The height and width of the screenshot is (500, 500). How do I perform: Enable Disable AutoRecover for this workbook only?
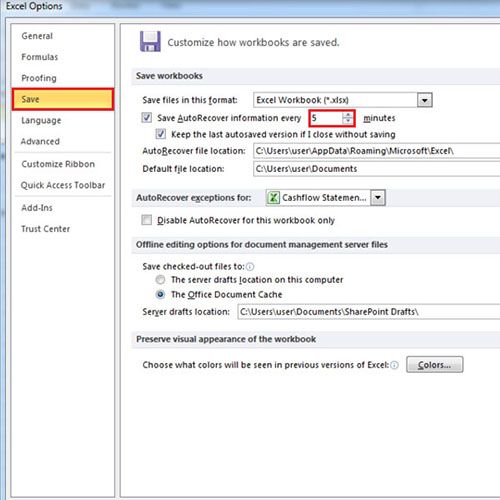pyautogui.click(x=147, y=220)
